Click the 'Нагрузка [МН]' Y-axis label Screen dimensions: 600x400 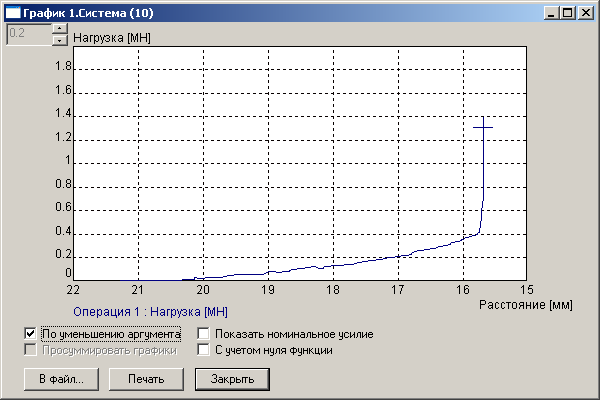click(x=112, y=36)
